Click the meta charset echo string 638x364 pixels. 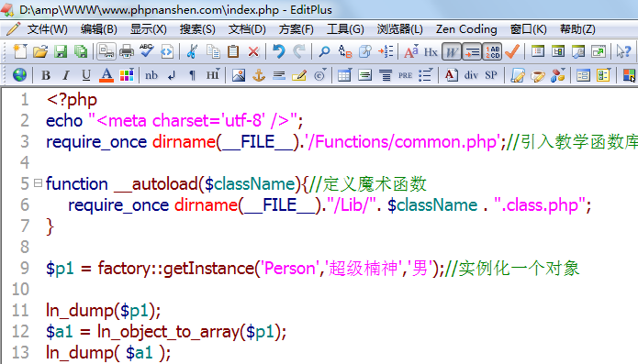[x=194, y=121]
